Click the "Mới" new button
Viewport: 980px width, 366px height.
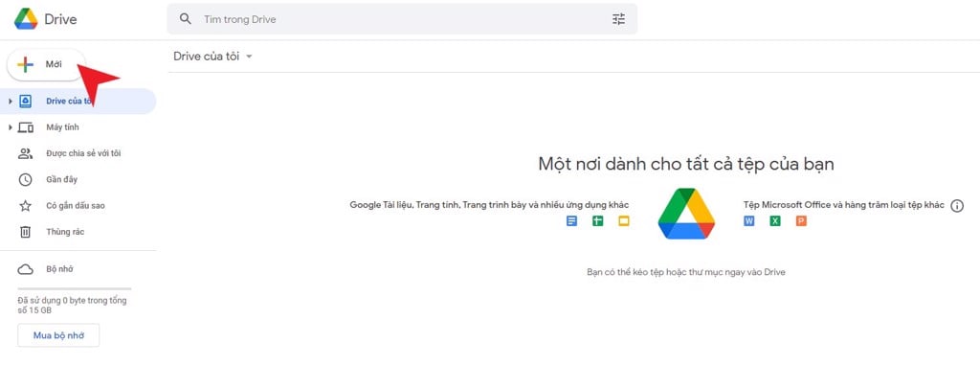[x=45, y=64]
